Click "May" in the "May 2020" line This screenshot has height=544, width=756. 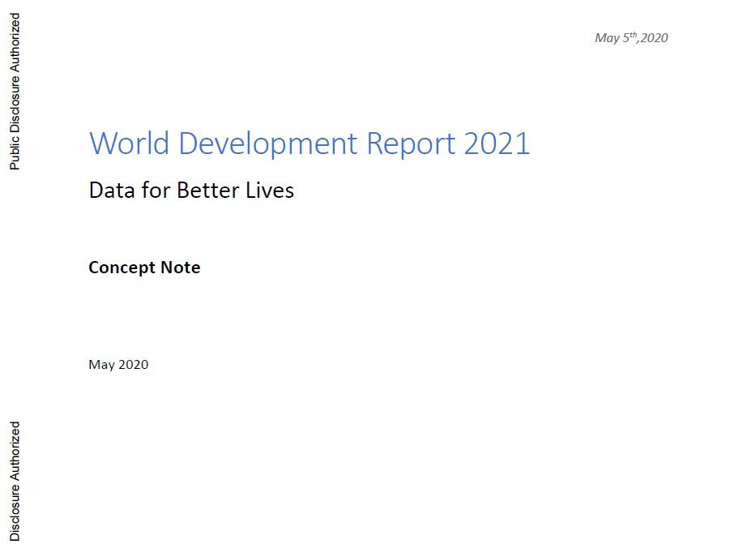[x=101, y=365]
